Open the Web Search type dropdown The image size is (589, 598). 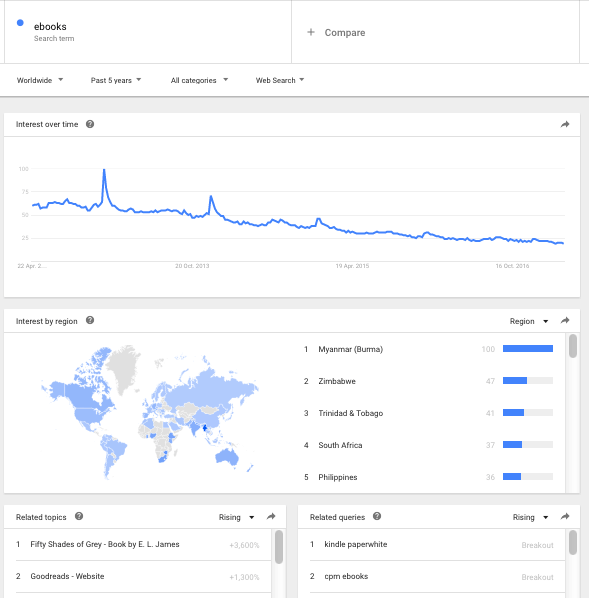280,80
